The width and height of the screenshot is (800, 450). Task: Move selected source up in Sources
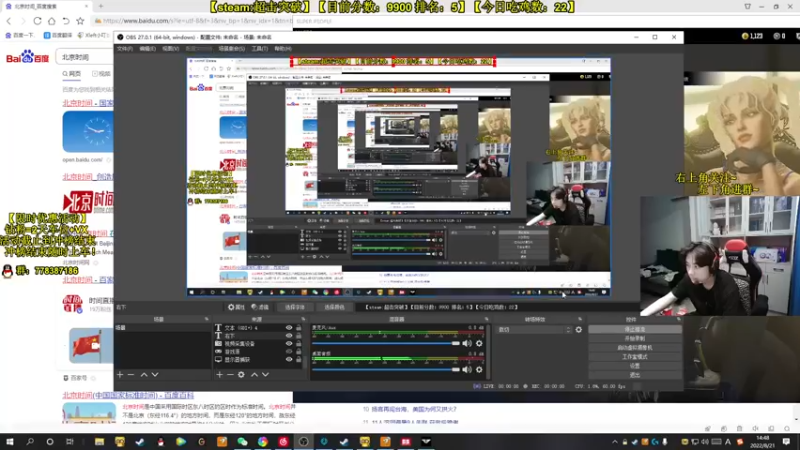tap(254, 374)
